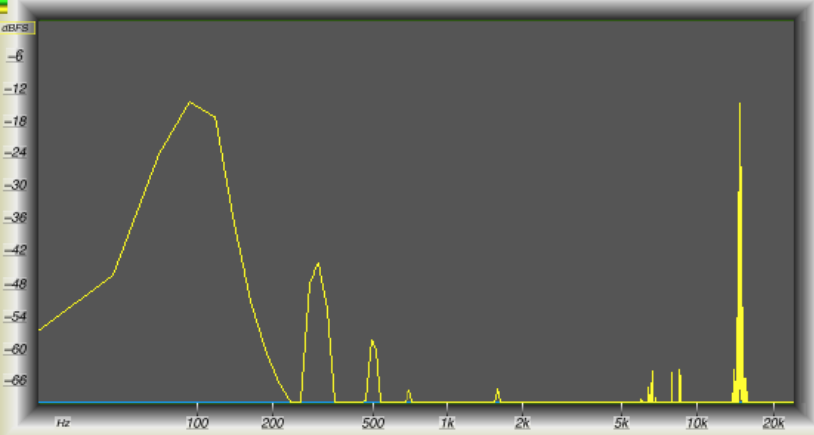
Task: Click the -18 dB axis label
Action: pos(15,121)
